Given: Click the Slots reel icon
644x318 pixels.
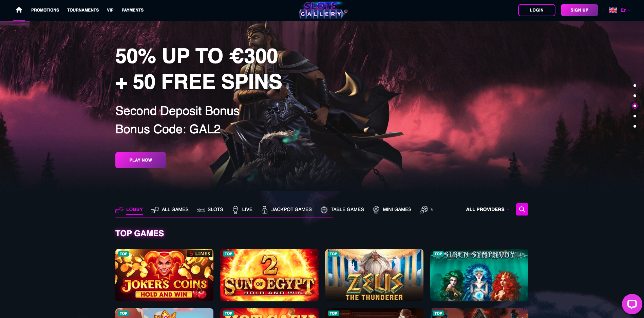Looking at the screenshot, I should (x=201, y=210).
